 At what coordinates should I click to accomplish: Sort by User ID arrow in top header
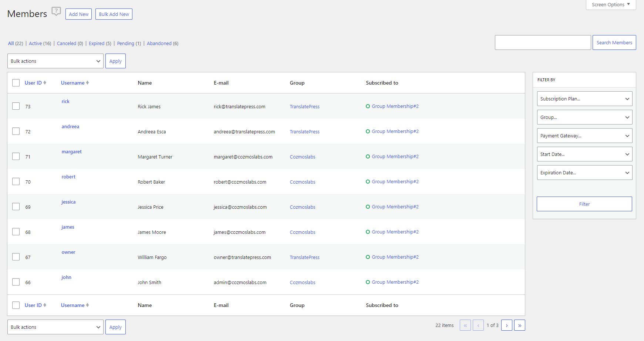45,83
